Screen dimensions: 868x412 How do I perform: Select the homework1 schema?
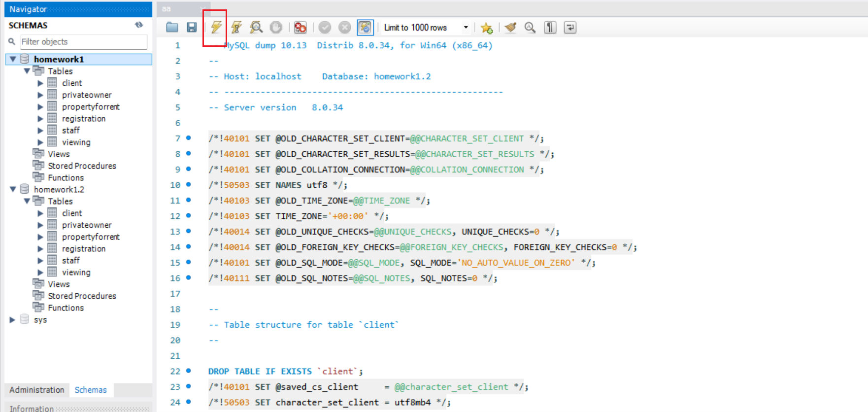point(59,59)
